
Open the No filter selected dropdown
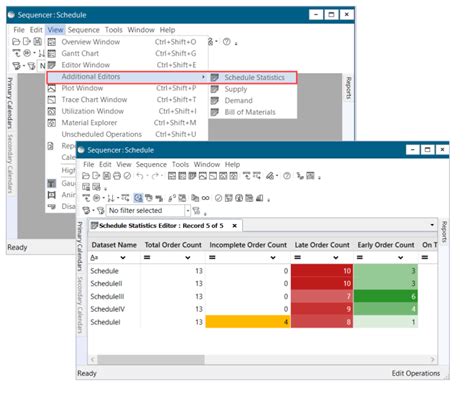click(188, 210)
